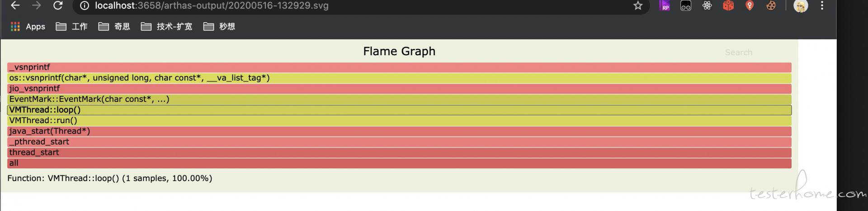Click the browser back arrow

point(15,5)
